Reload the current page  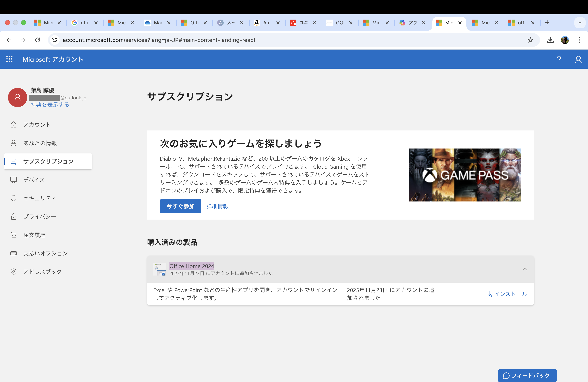tap(38, 40)
